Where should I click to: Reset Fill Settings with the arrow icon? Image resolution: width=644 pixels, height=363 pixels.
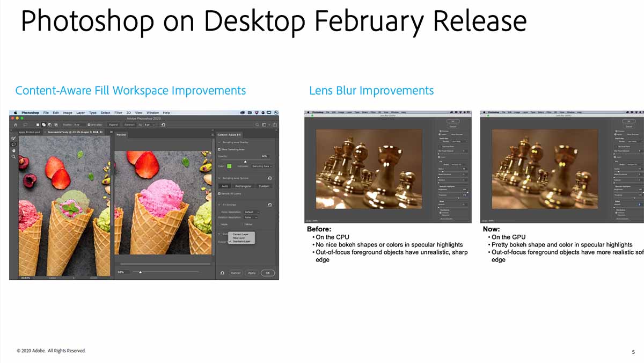click(269, 205)
